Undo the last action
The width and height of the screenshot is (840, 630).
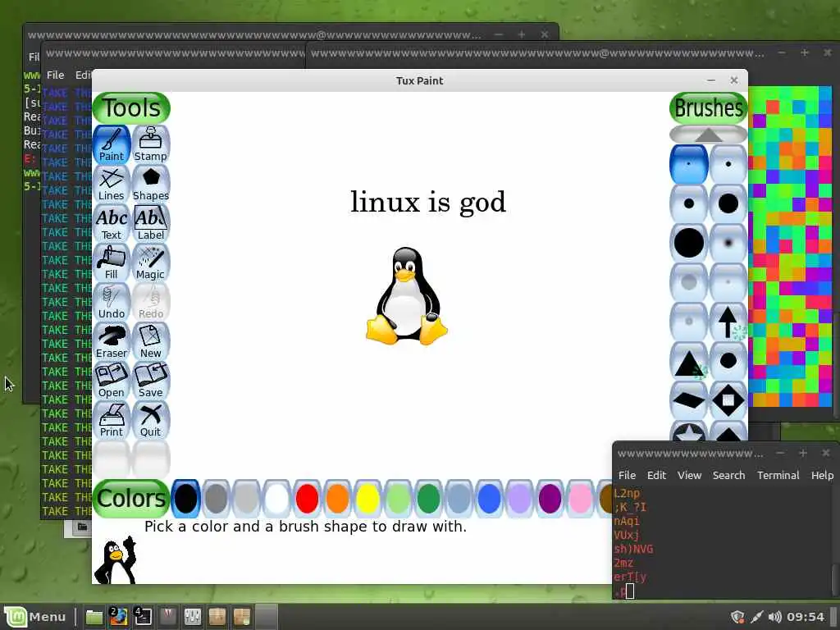(112, 302)
